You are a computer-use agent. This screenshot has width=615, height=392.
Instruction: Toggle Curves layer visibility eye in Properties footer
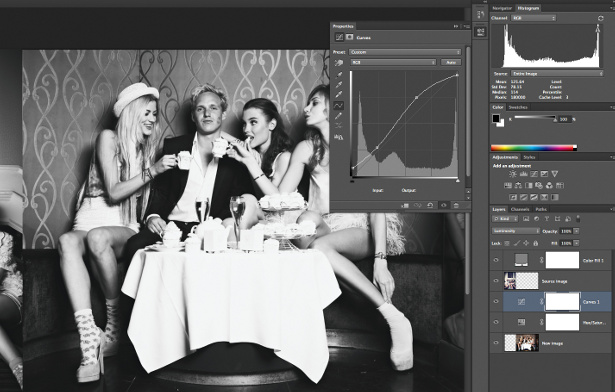(x=444, y=205)
